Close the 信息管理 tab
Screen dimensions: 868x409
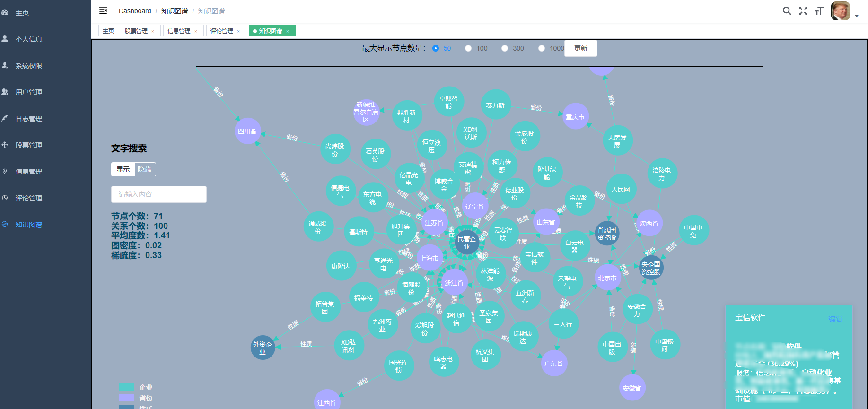pyautogui.click(x=196, y=31)
